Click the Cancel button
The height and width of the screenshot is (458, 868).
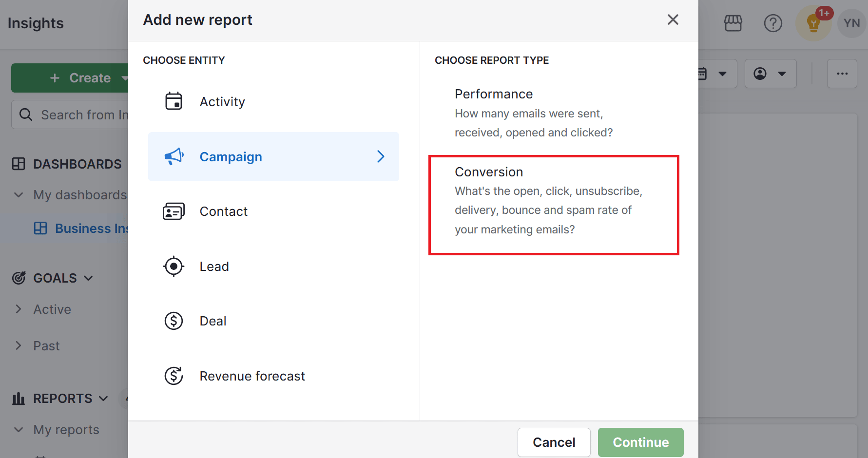click(x=554, y=442)
